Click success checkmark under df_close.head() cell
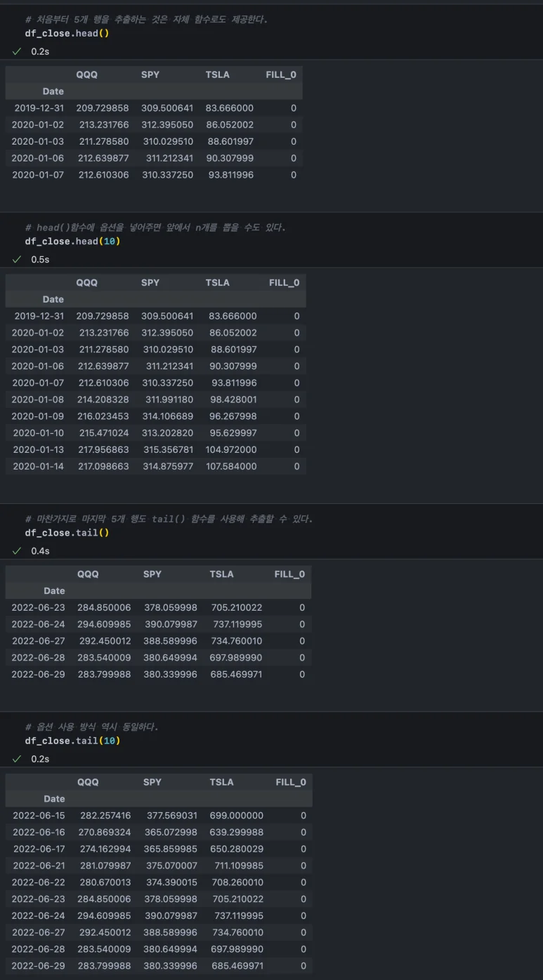The width and height of the screenshot is (543, 980). pyautogui.click(x=17, y=51)
